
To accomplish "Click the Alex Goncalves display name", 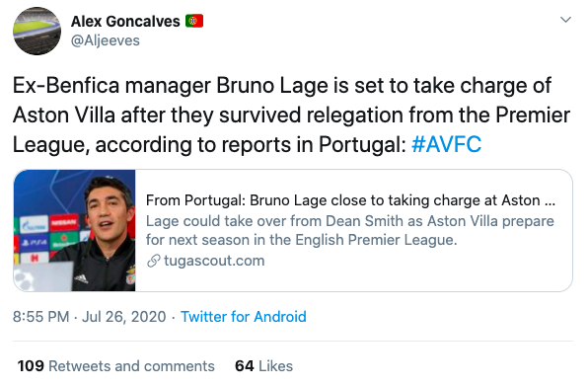I will click(x=125, y=22).
